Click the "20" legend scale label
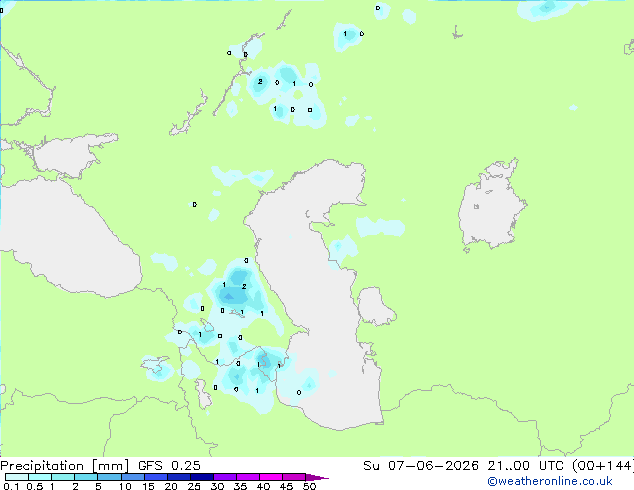 tap(171, 486)
